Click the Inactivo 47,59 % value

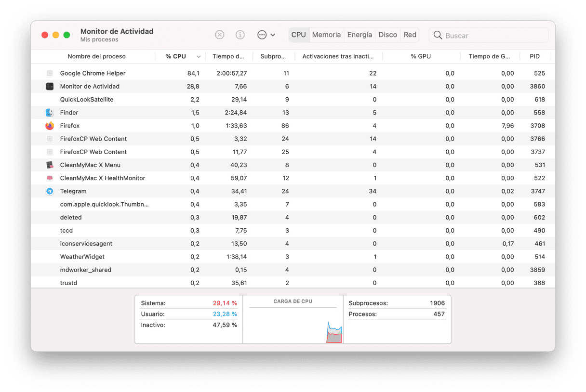pos(225,325)
